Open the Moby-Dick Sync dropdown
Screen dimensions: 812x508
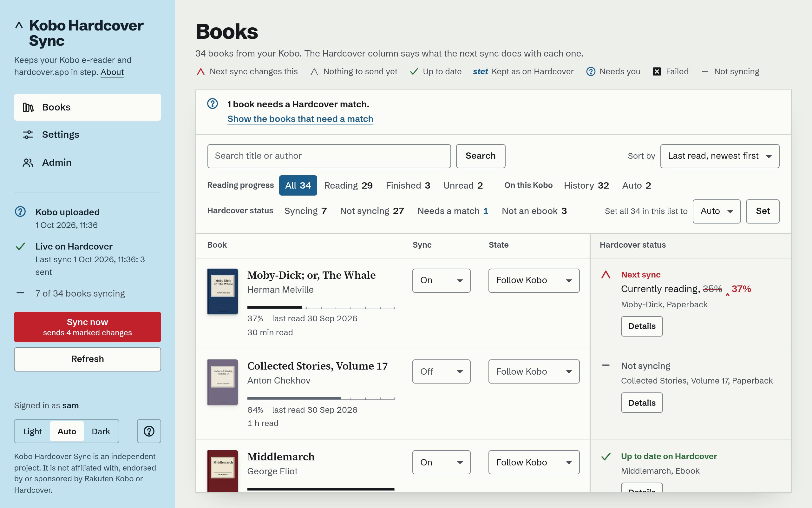coord(441,281)
